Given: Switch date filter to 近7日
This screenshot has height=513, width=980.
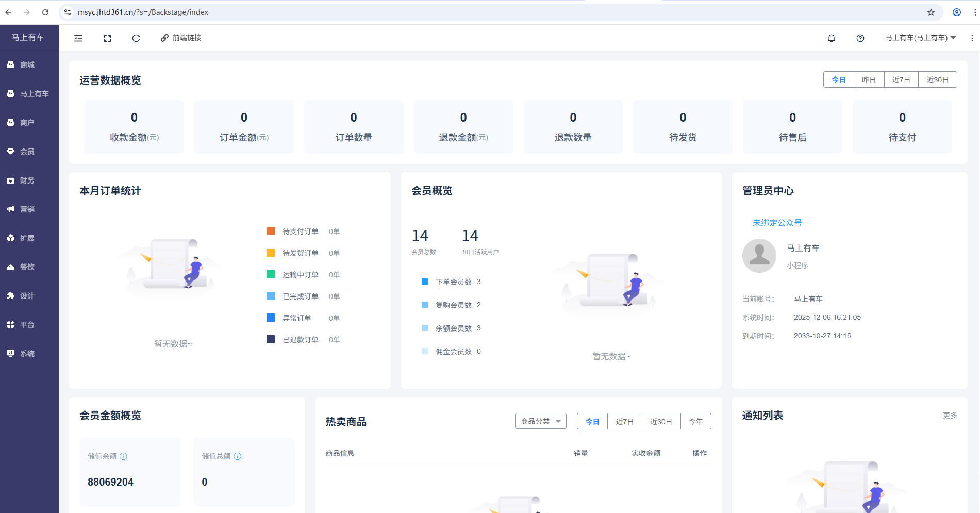Looking at the screenshot, I should click(x=901, y=79).
